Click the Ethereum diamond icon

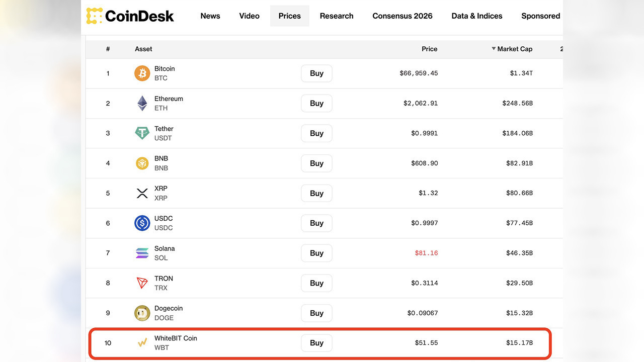[141, 103]
